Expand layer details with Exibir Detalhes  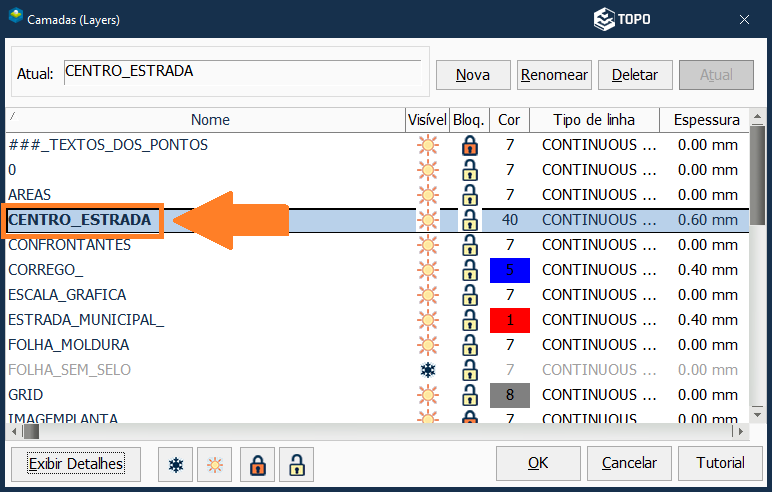(76, 464)
